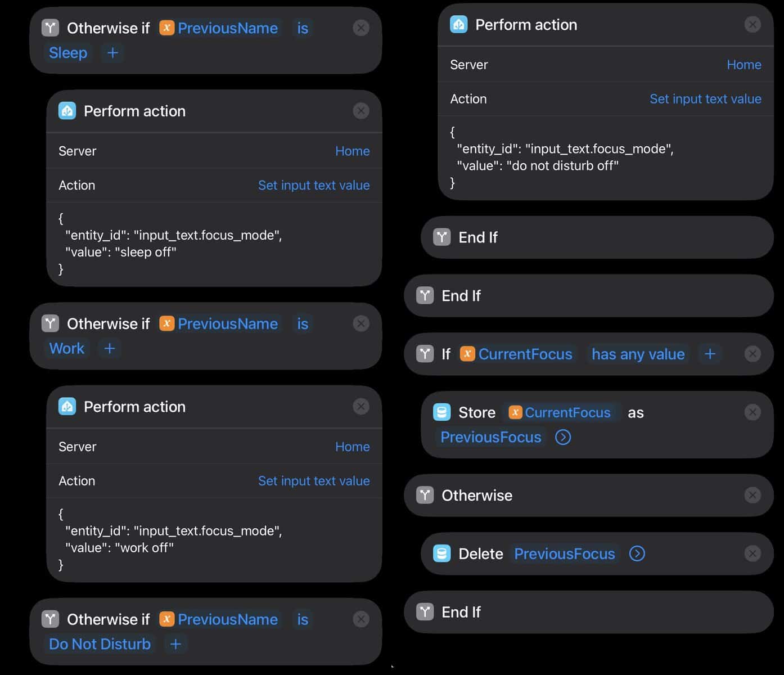Change the 'is' operator in Sleep condition
Screen dimensions: 784x675
(303, 28)
